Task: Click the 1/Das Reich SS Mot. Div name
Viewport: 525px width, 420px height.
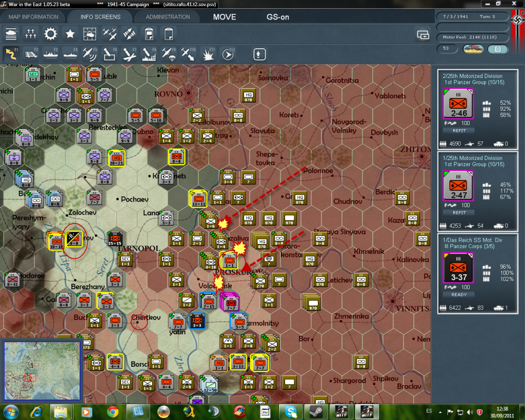Action: click(x=472, y=240)
